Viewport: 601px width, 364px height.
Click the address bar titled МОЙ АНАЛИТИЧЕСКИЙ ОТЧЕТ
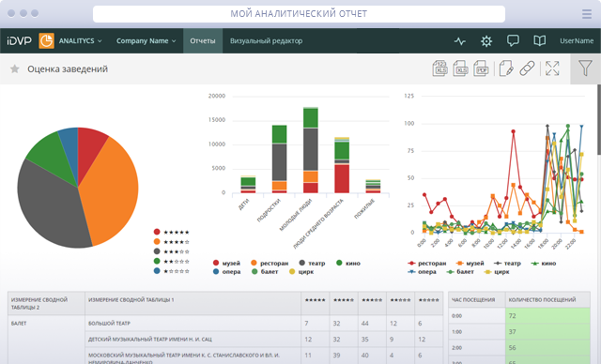(x=299, y=14)
